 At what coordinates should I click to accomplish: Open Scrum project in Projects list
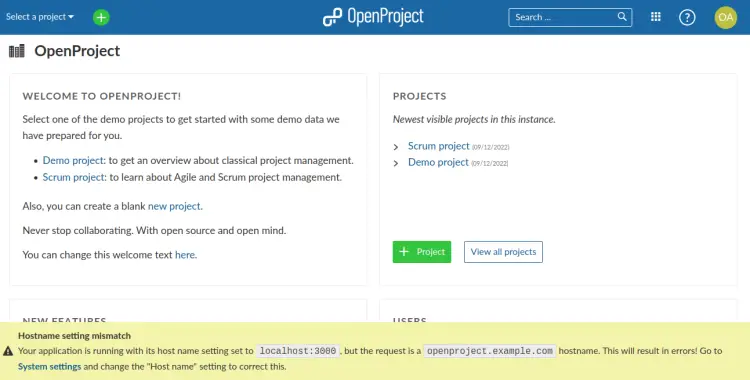[x=439, y=146]
